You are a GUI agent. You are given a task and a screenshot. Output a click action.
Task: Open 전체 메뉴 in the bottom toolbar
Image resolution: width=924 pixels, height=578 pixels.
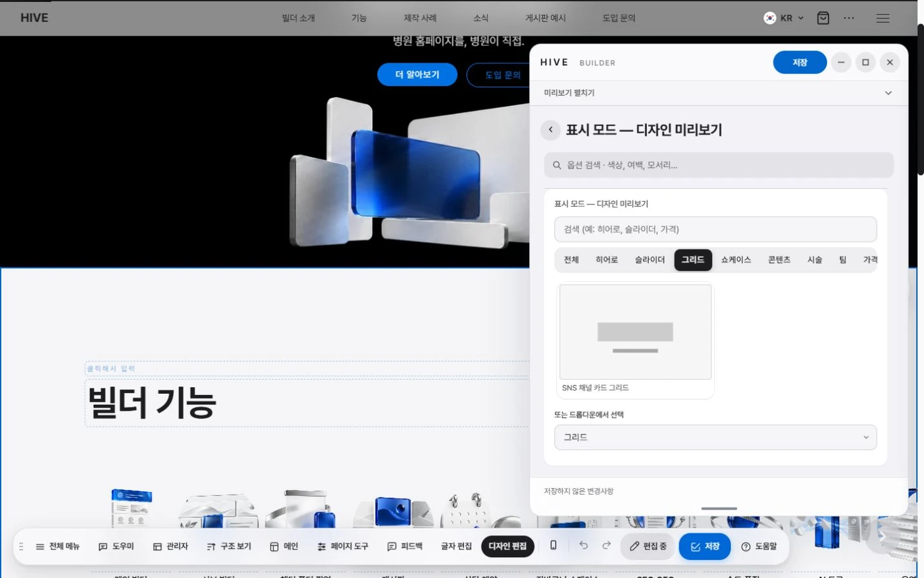(x=58, y=546)
